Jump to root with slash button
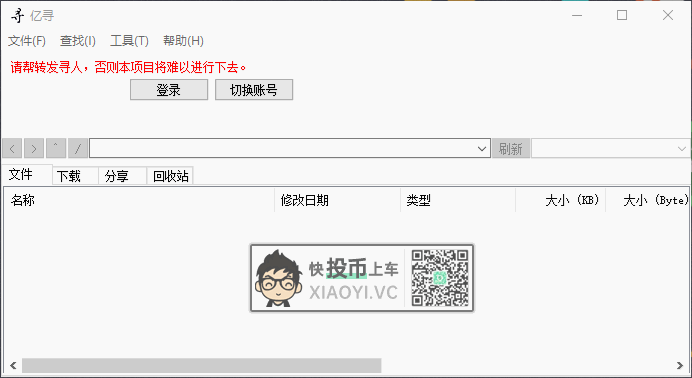The height and width of the screenshot is (378, 692). 78,149
